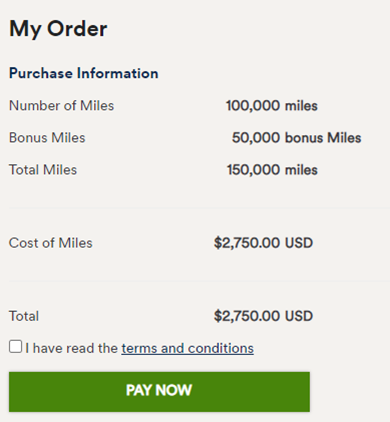390x422 pixels.
Task: Click the Total row label
Action: (x=24, y=316)
